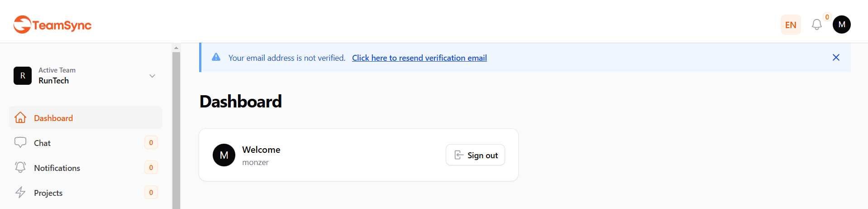The height and width of the screenshot is (209, 868).
Task: Click the Notifications bell icon in sidebar
Action: coord(20,168)
